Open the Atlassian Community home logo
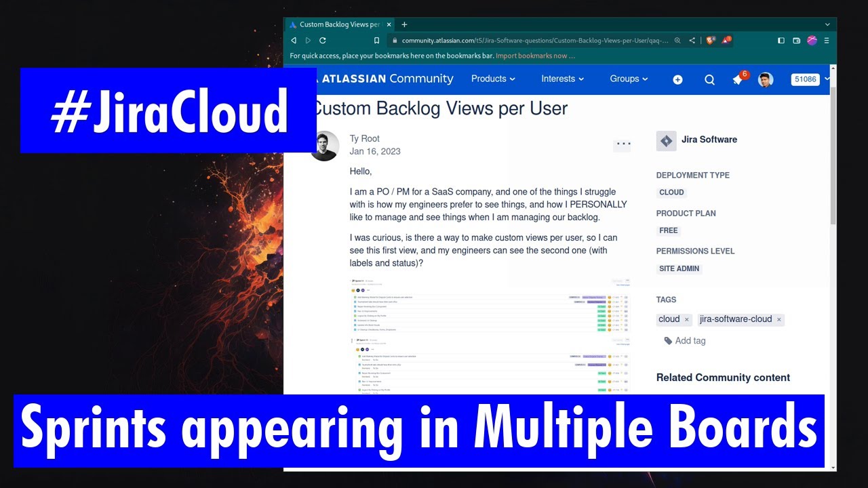This screenshot has height=488, width=868. [386, 79]
